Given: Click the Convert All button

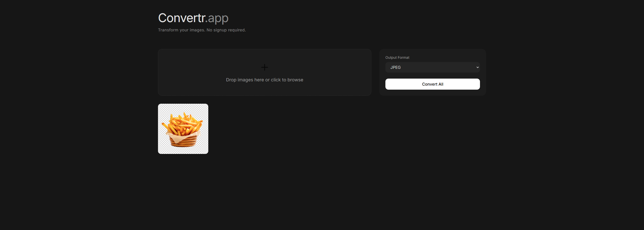Looking at the screenshot, I should [432, 84].
